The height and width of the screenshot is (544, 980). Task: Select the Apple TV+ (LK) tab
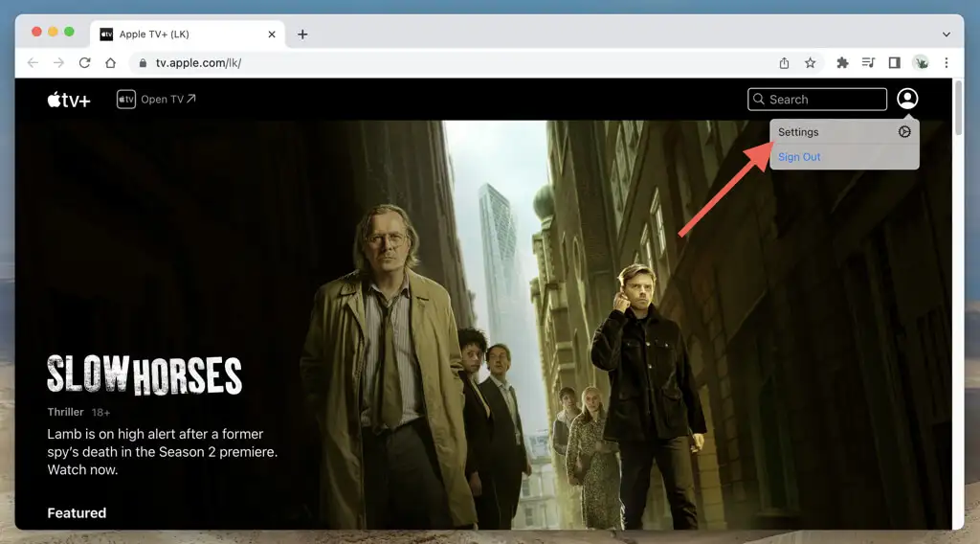click(188, 34)
